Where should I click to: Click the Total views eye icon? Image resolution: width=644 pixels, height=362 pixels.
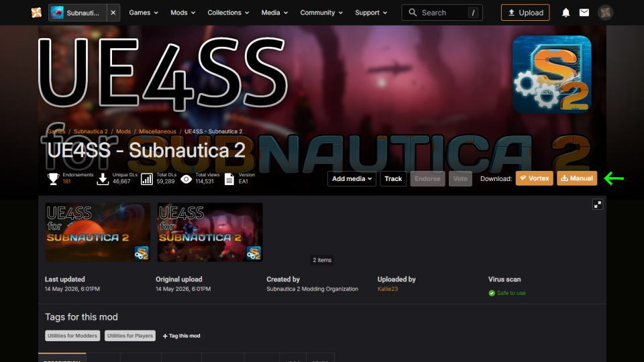(186, 179)
